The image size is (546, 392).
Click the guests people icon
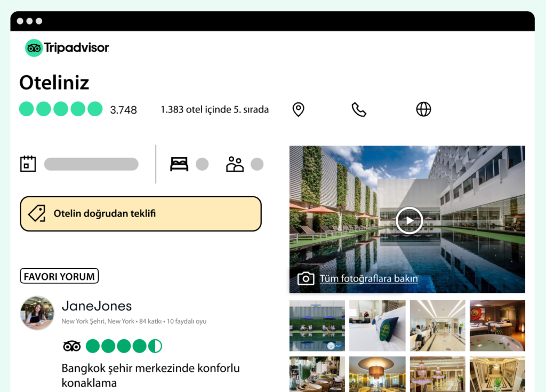click(235, 164)
